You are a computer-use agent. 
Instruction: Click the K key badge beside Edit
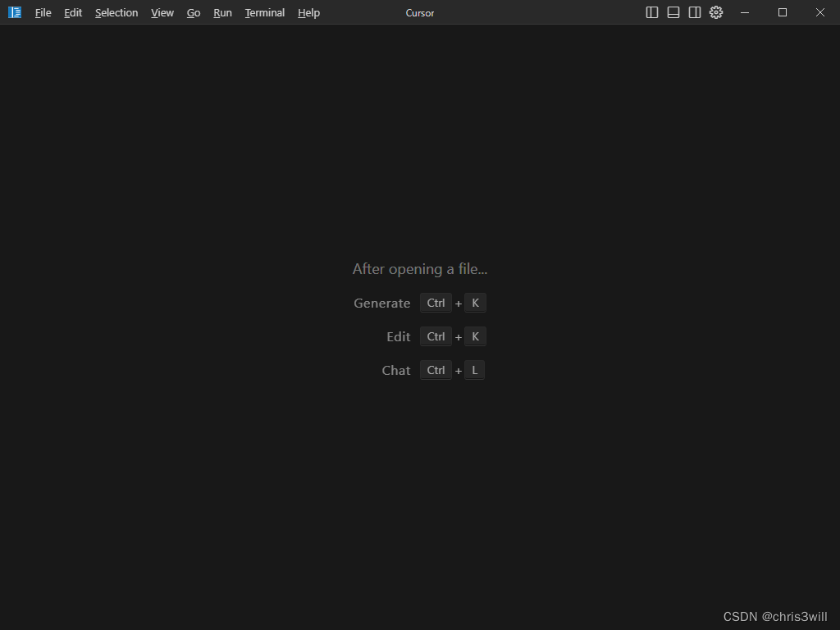point(475,336)
